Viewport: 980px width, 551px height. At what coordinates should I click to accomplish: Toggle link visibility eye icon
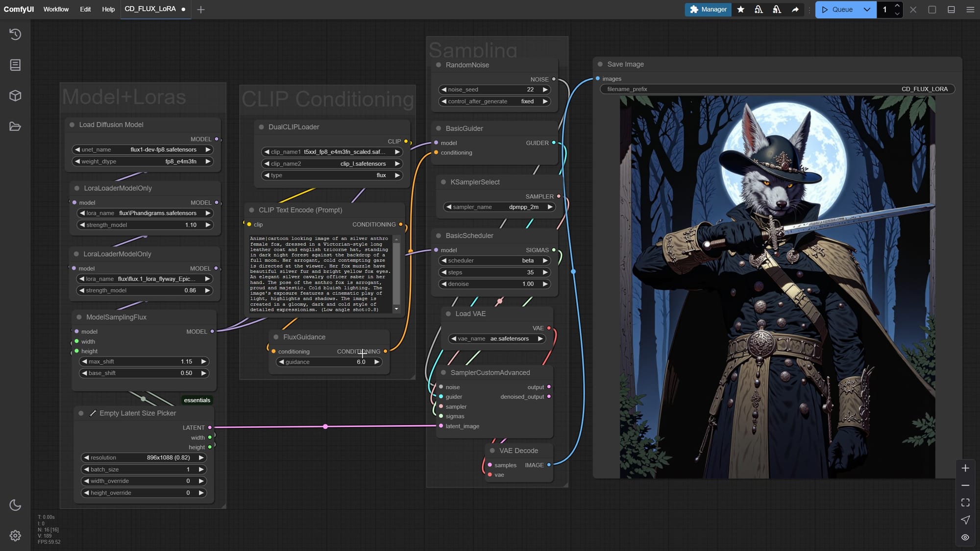[965, 537]
